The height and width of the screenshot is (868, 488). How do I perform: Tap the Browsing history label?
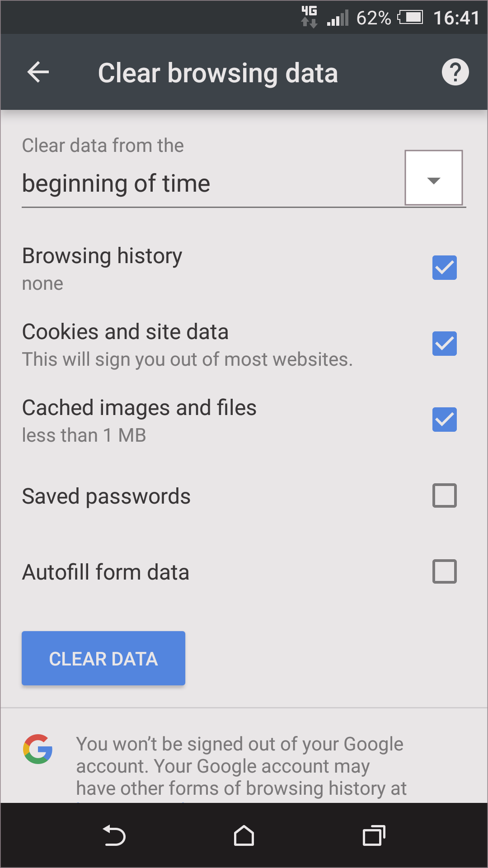pyautogui.click(x=102, y=256)
